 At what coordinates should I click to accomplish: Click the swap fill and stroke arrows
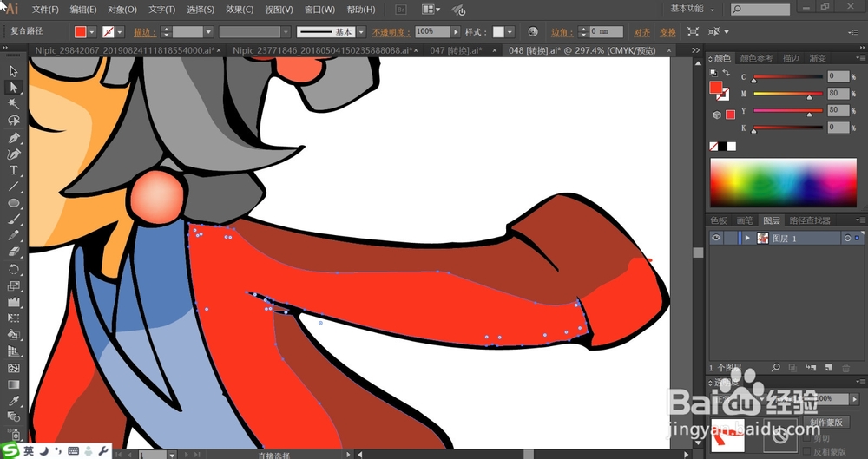(726, 73)
